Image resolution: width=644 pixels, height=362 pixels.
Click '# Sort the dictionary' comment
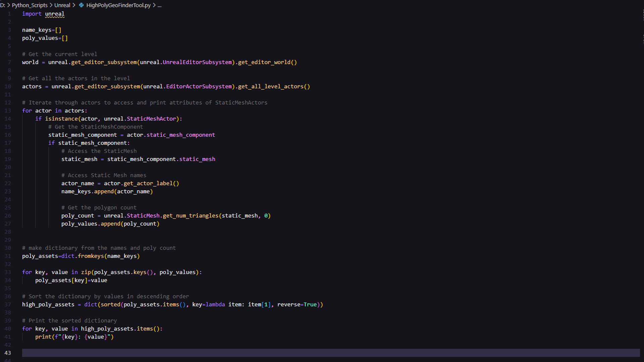[x=106, y=296]
